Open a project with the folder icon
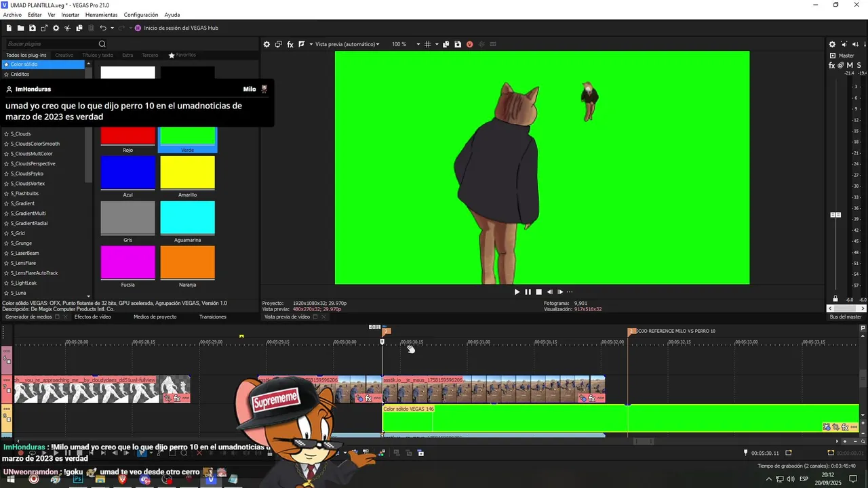 click(21, 28)
